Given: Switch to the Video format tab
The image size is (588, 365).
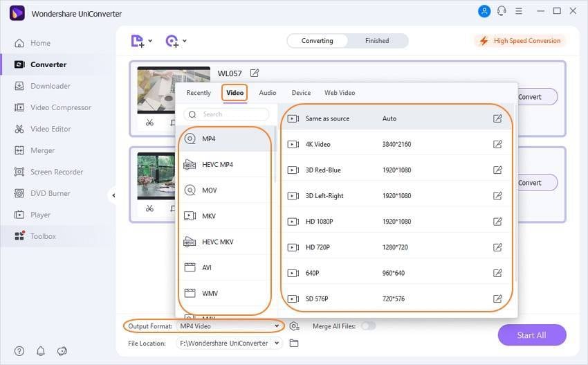Looking at the screenshot, I should [235, 93].
